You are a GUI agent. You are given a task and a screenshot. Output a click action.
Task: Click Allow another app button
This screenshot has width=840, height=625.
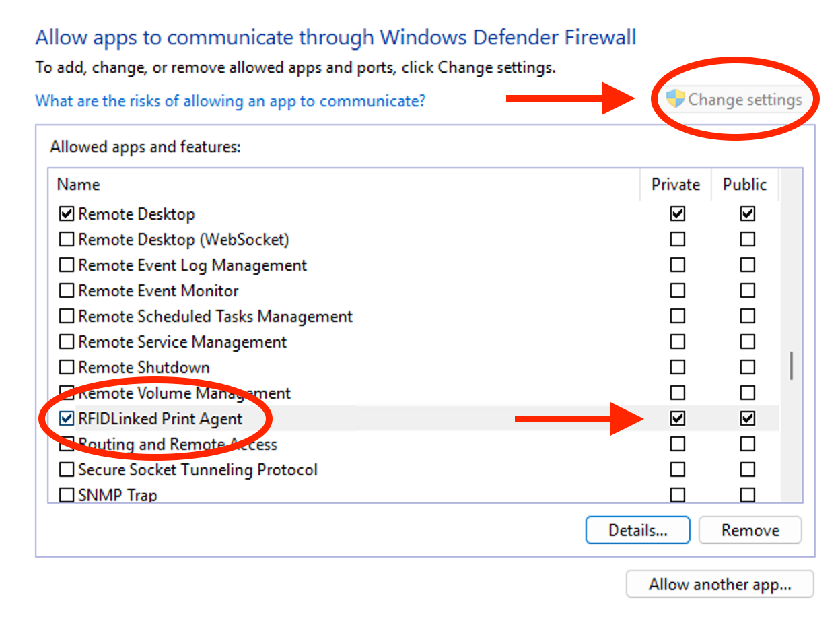(720, 584)
